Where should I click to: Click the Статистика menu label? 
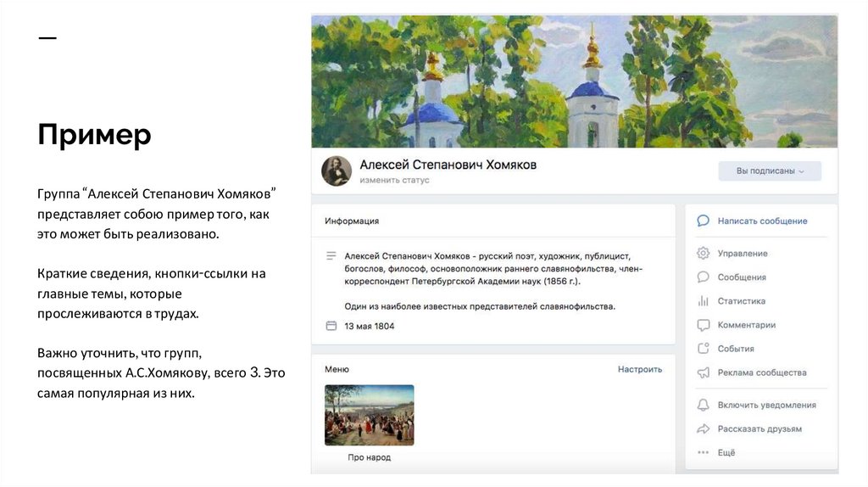(x=742, y=301)
